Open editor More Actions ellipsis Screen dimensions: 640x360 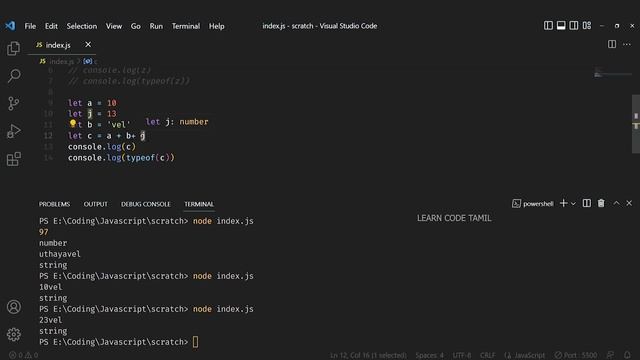tap(627, 44)
